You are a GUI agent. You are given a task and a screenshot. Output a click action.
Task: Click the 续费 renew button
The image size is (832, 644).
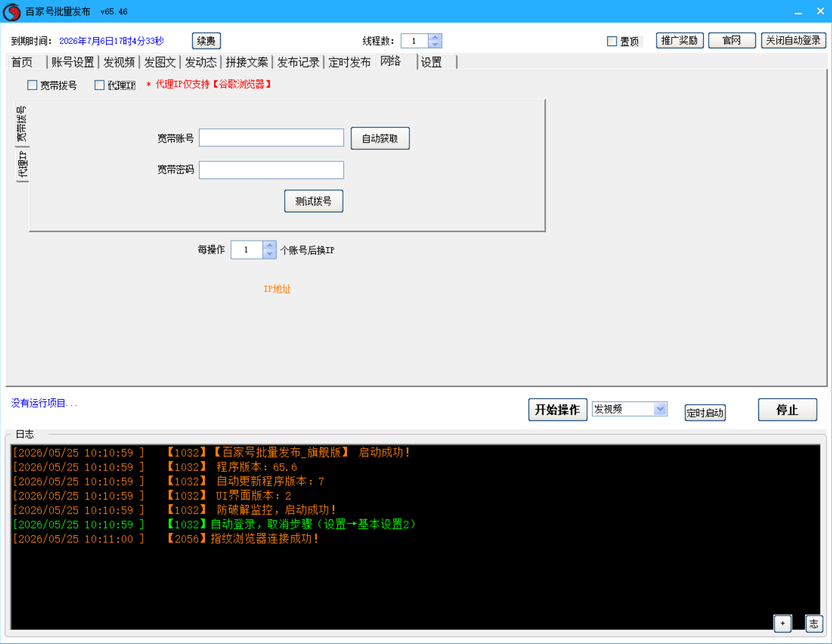206,41
